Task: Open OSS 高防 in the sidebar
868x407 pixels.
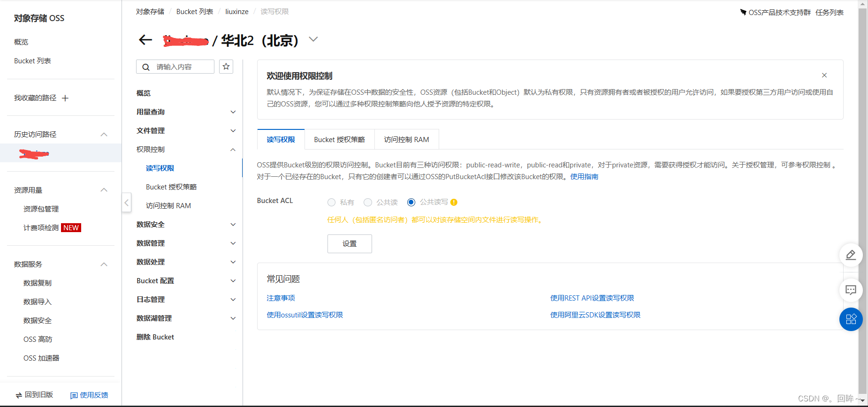Action: coord(38,339)
